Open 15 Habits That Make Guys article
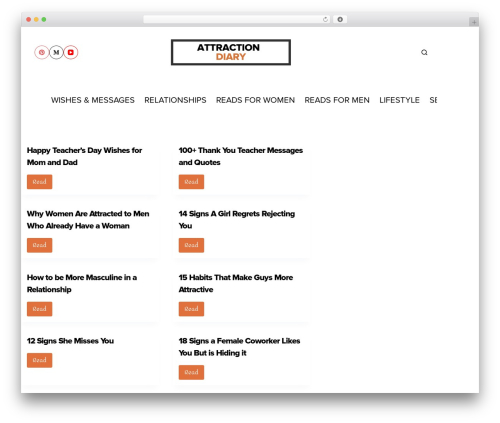This screenshot has width=500, height=423. click(x=236, y=283)
